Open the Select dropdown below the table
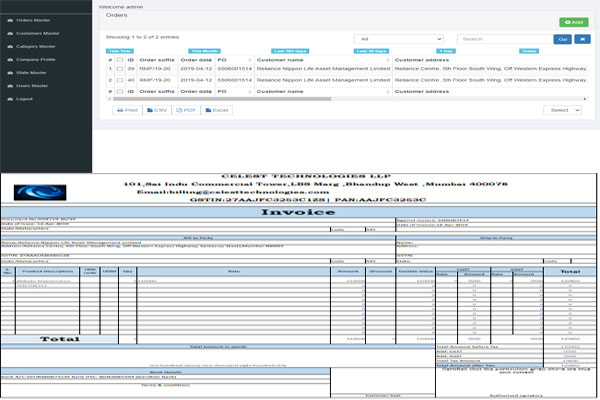600x400 pixels. point(562,110)
